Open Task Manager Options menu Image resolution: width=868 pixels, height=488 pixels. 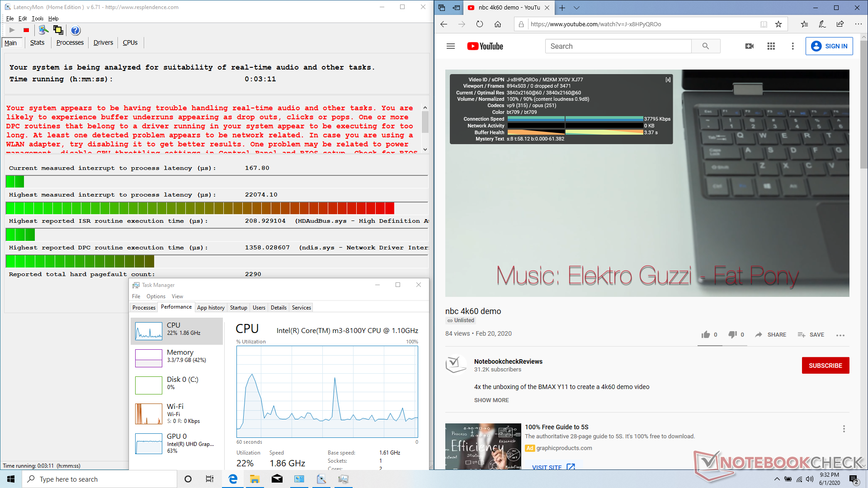156,296
